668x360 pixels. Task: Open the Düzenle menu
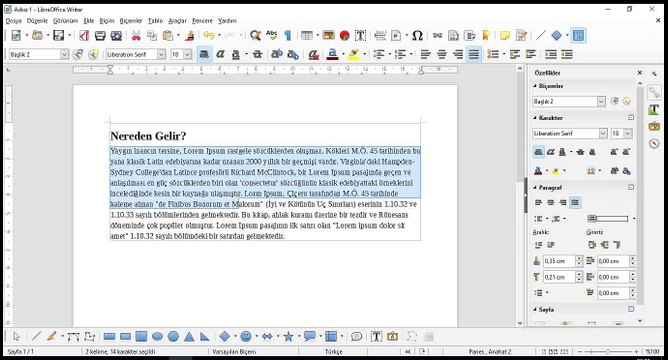click(x=37, y=20)
